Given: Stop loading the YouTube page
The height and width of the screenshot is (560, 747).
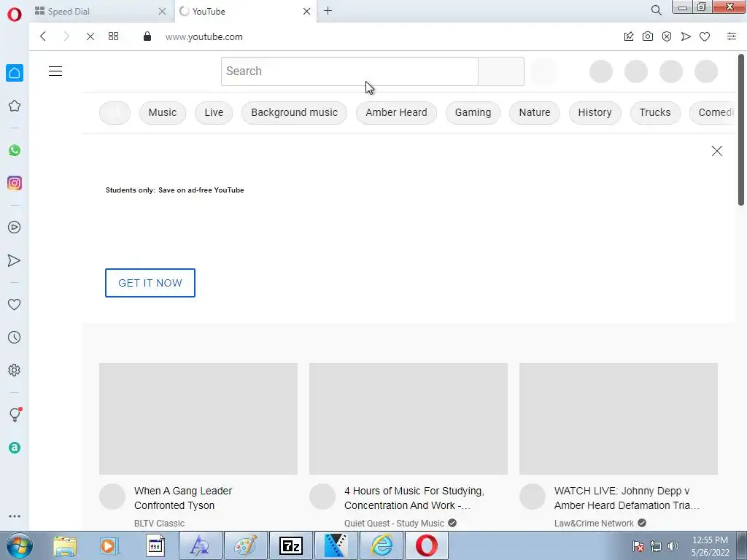Looking at the screenshot, I should [90, 36].
